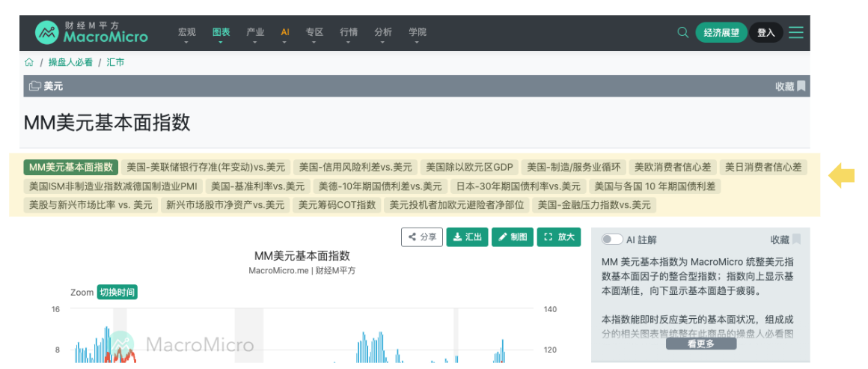Select the MM美元基本面指数 tab
The image size is (868, 369).
pyautogui.click(x=71, y=167)
